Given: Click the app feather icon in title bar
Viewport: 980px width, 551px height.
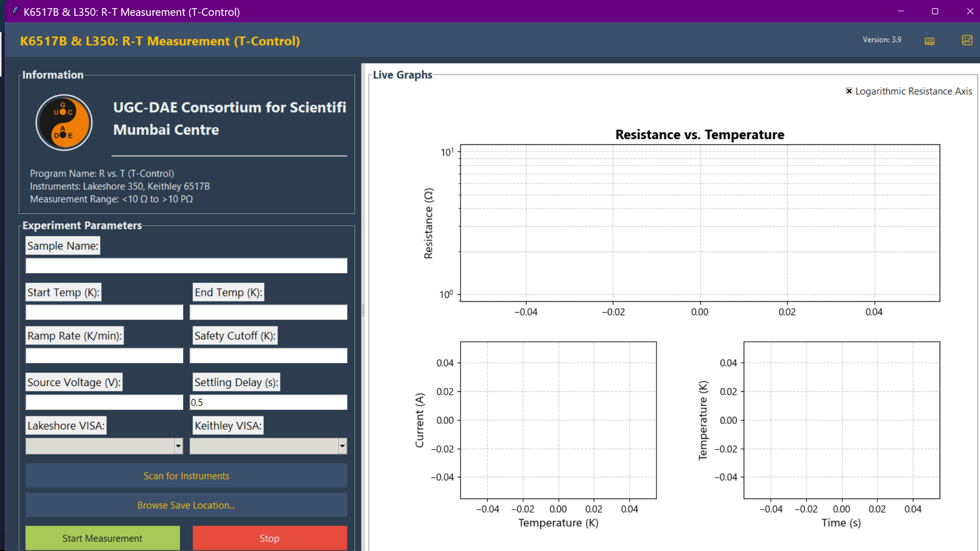Looking at the screenshot, I should (15, 11).
